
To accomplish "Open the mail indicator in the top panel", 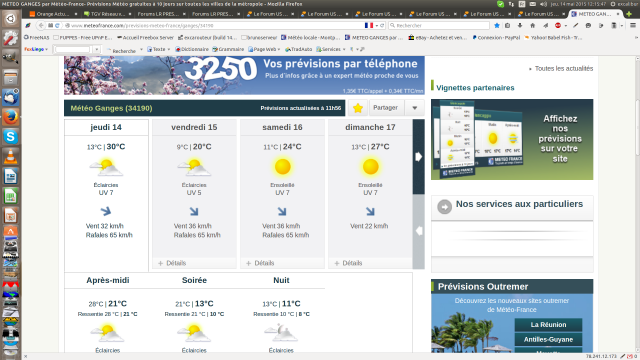I will click(533, 4).
